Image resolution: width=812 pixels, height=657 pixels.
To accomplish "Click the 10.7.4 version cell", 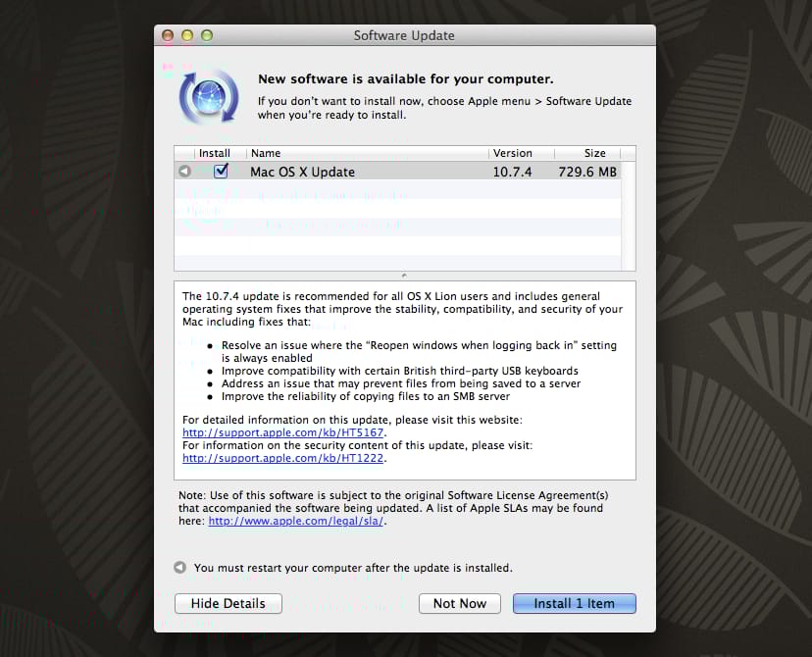I will coord(512,172).
